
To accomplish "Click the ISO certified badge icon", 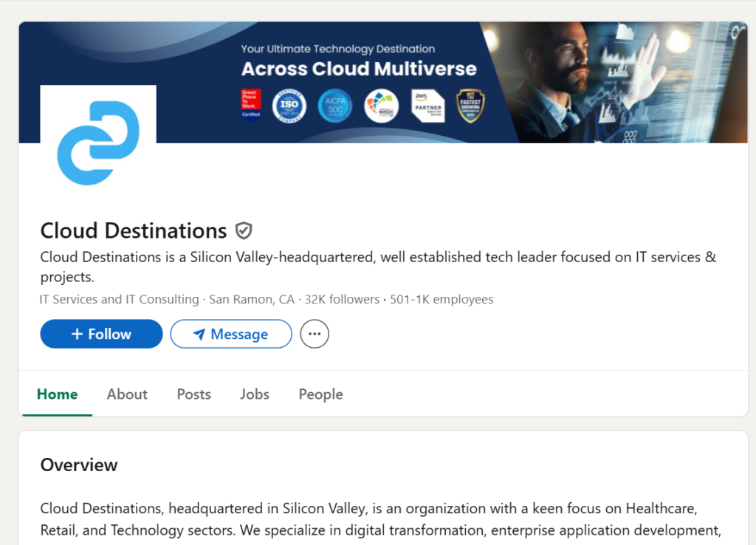I will (289, 106).
